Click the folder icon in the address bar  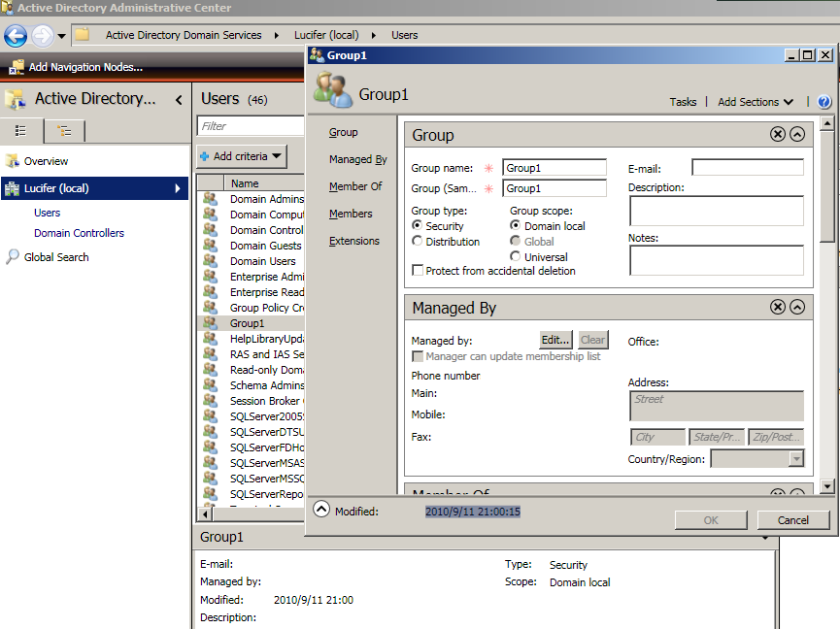click(82, 35)
